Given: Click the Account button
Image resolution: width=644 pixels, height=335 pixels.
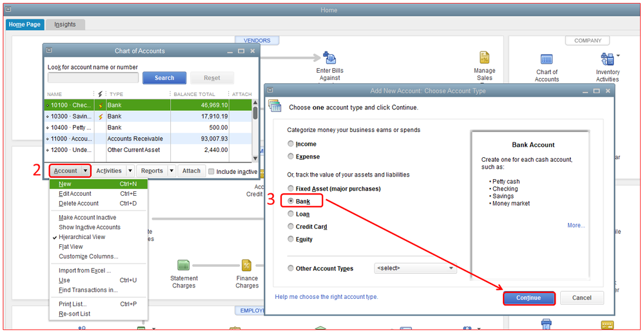Looking at the screenshot, I should click(65, 171).
